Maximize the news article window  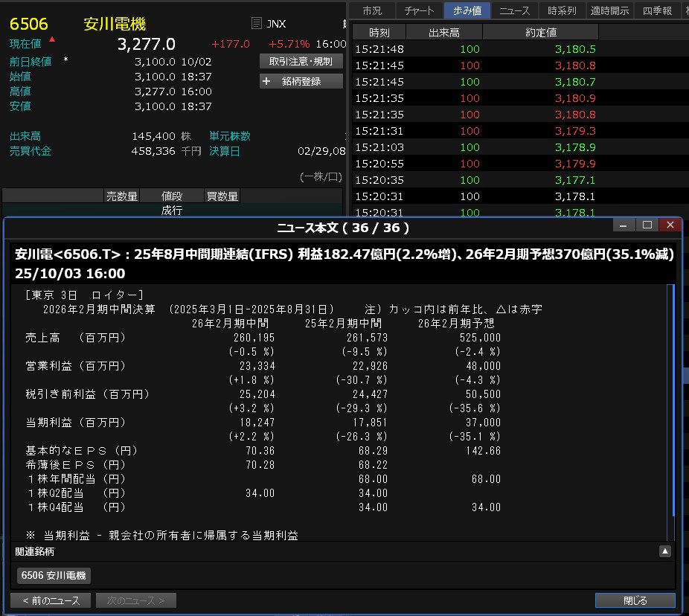tap(647, 225)
